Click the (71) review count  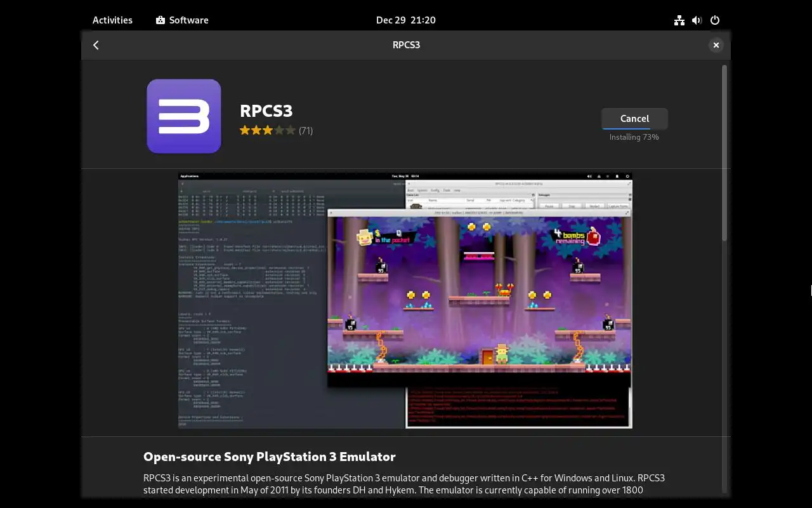coord(306,131)
